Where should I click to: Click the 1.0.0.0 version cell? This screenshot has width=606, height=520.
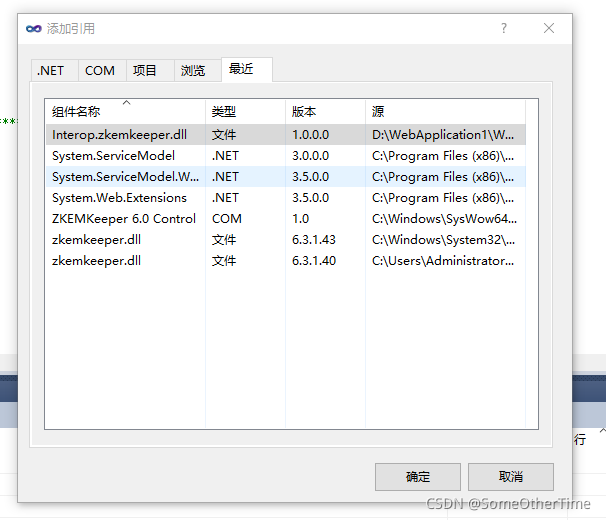(310, 135)
